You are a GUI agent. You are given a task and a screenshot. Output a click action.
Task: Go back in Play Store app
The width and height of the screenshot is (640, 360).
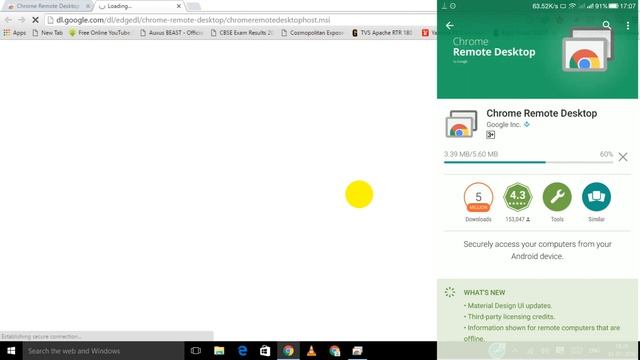(x=450, y=26)
